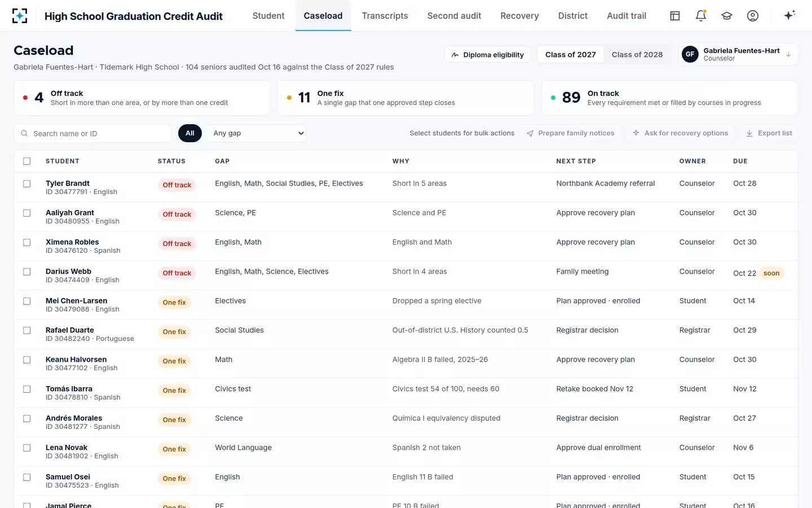Click the red dot on the Off track card
Image resolution: width=812 pixels, height=508 pixels.
click(x=25, y=98)
